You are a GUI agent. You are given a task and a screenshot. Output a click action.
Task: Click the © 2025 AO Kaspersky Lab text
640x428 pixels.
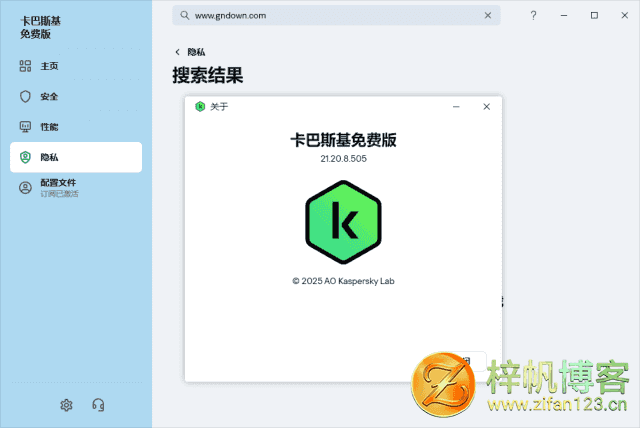coord(343,281)
